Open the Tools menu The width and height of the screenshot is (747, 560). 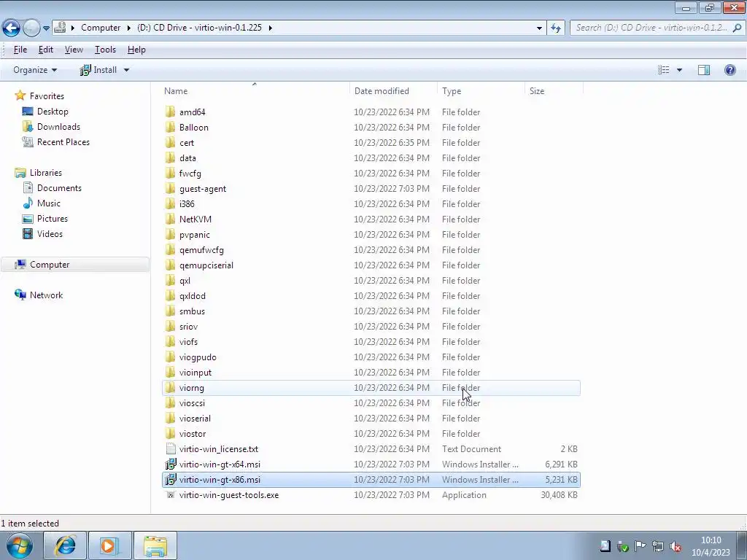(105, 50)
